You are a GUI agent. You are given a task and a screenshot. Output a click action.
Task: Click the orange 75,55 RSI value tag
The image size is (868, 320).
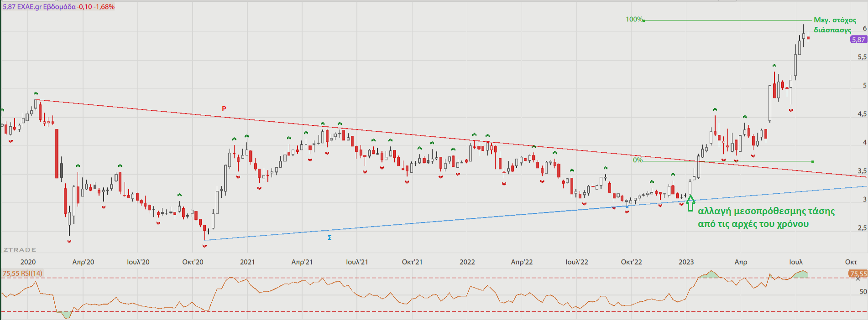pyautogui.click(x=858, y=274)
